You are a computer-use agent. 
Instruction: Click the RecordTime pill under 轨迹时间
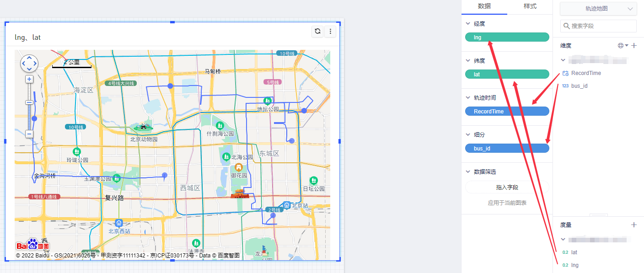tap(507, 111)
